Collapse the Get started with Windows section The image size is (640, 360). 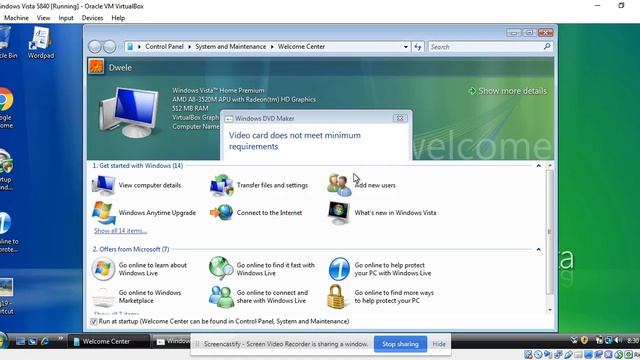(x=538, y=166)
